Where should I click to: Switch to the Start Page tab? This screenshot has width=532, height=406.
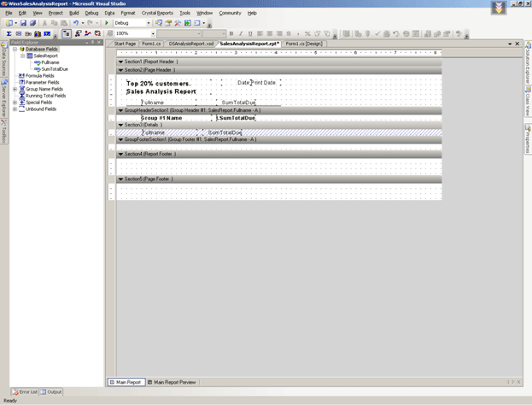(125, 44)
